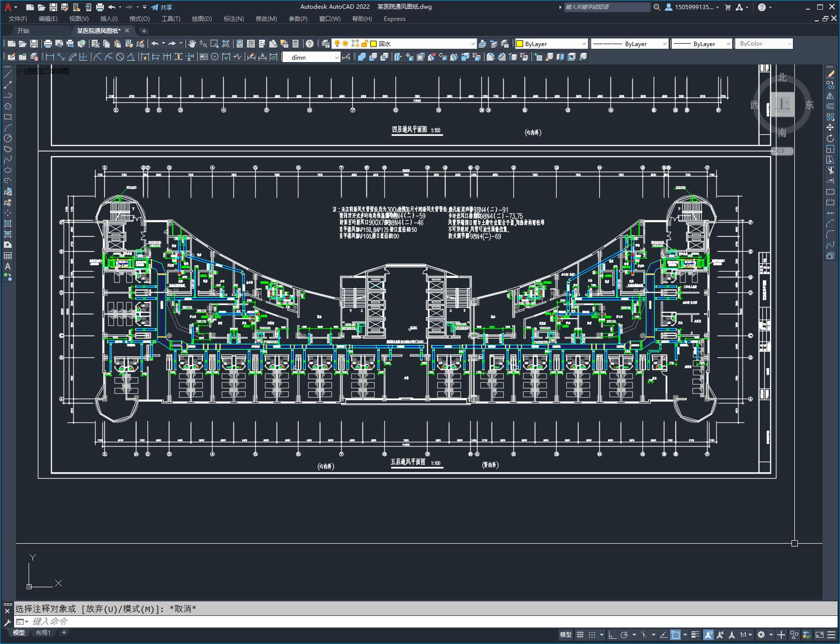The image size is (840, 644).
Task: Select the Move tool in modify toolbar
Action: [830, 128]
